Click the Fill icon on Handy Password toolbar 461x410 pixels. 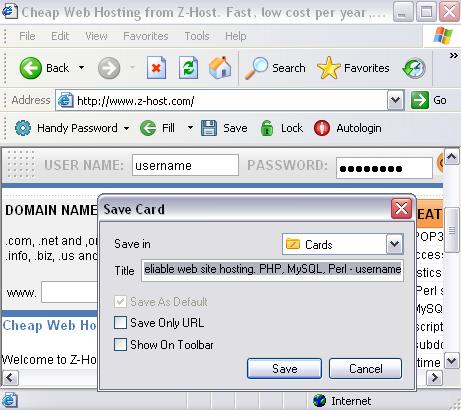point(148,128)
